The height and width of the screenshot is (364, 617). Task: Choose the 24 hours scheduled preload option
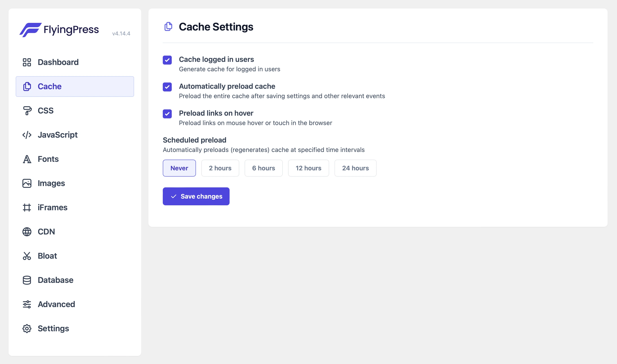click(355, 168)
